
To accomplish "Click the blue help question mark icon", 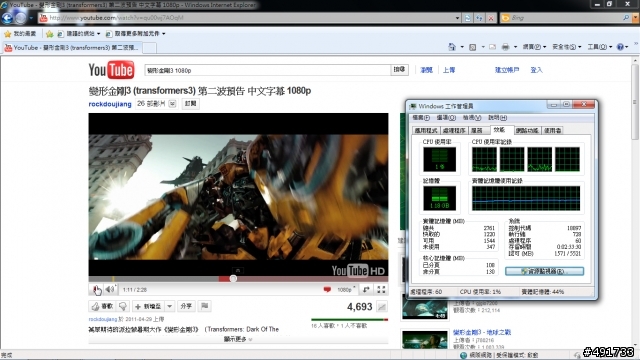I will tap(620, 47).
